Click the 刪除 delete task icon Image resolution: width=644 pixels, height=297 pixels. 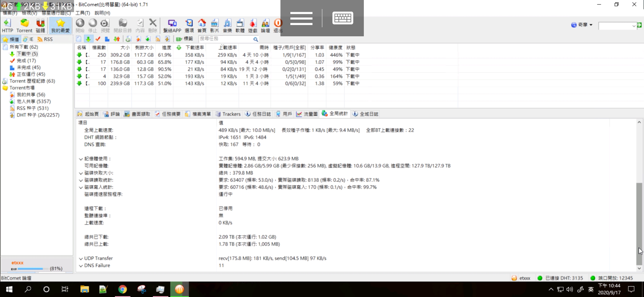153,26
